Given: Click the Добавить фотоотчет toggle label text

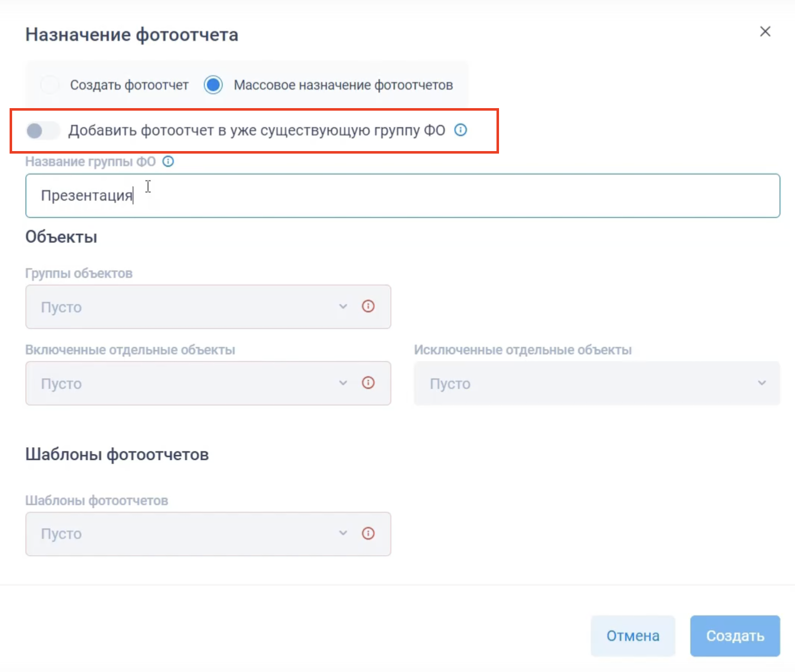Looking at the screenshot, I should pyautogui.click(x=257, y=131).
